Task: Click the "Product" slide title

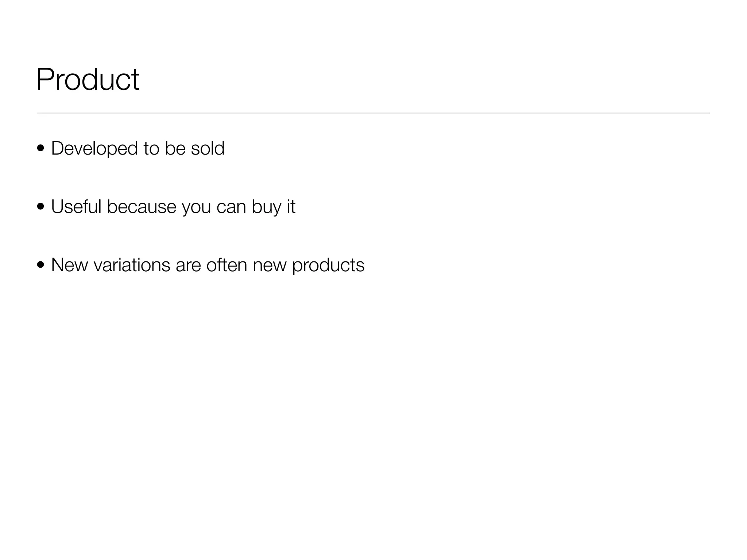Action: tap(88, 79)
